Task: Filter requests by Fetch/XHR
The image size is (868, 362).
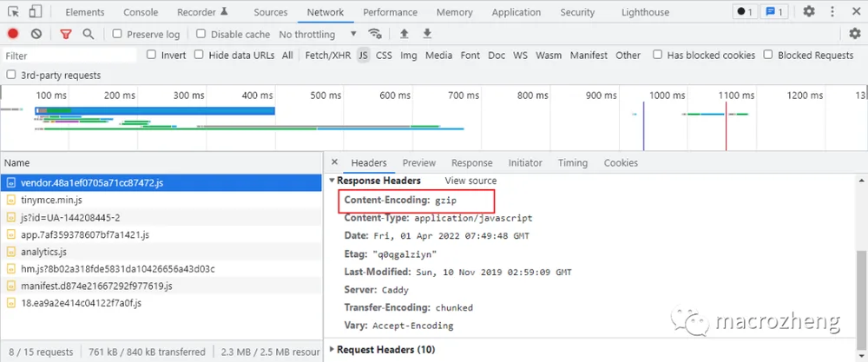Action: [328, 56]
